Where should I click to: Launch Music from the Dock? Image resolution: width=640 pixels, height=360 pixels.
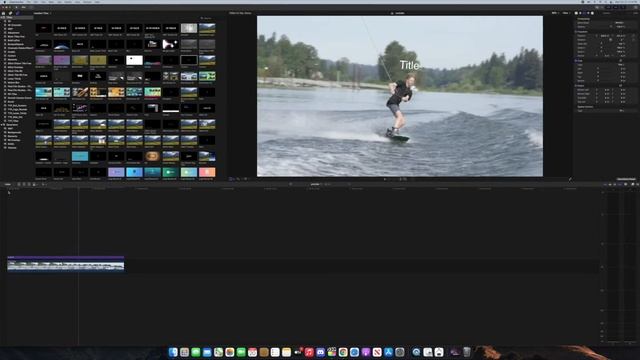309,352
